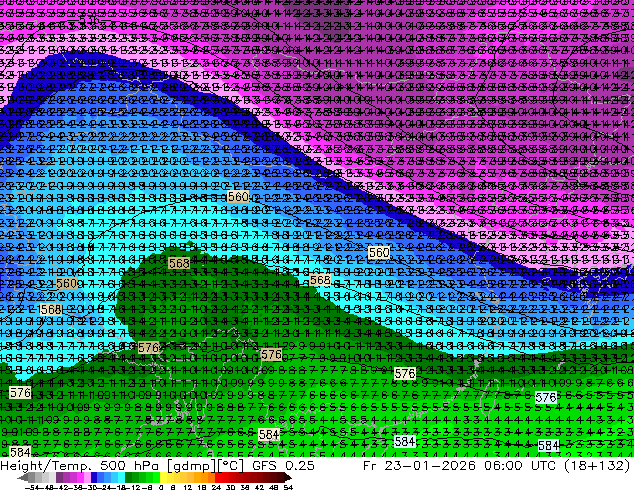Click the "-30" legend value
Image resolution: width=634 pixels, height=490 pixels.
coord(90,487)
